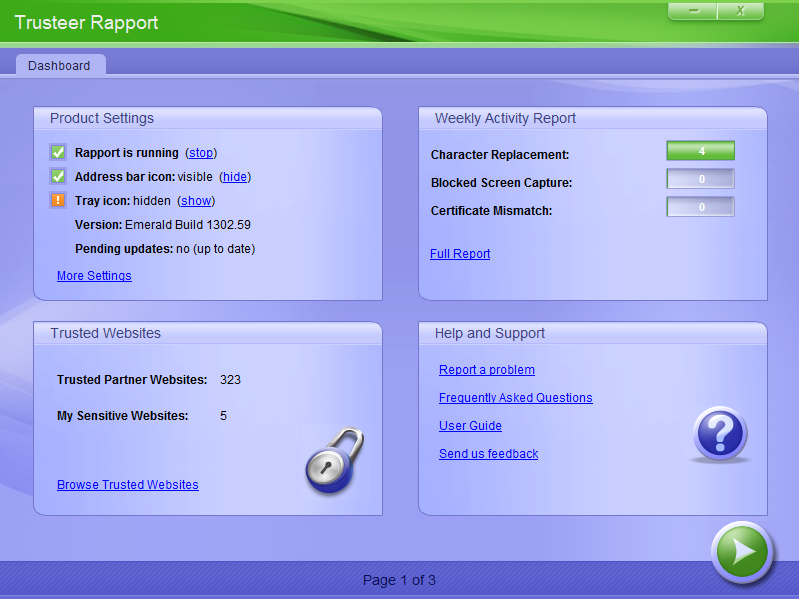Image resolution: width=799 pixels, height=599 pixels.
Task: Click the Certificate Mismatch count bar
Action: (x=701, y=207)
